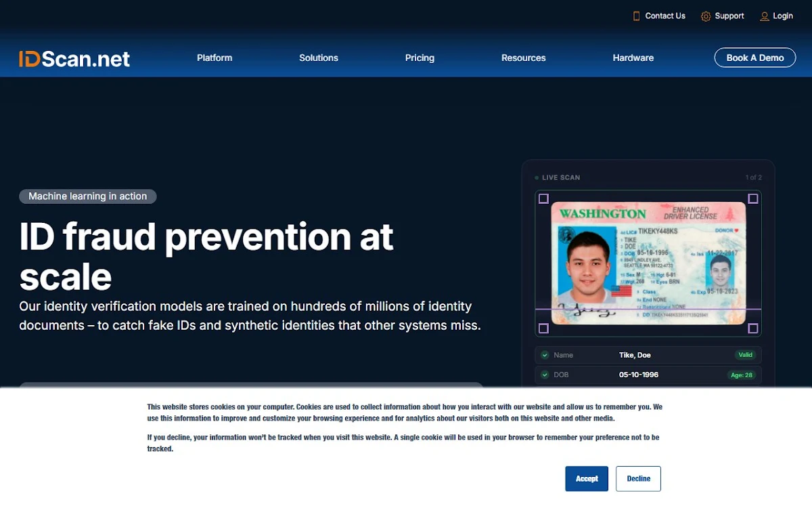Click the Valid status badge
812x508 pixels.
pyautogui.click(x=745, y=355)
